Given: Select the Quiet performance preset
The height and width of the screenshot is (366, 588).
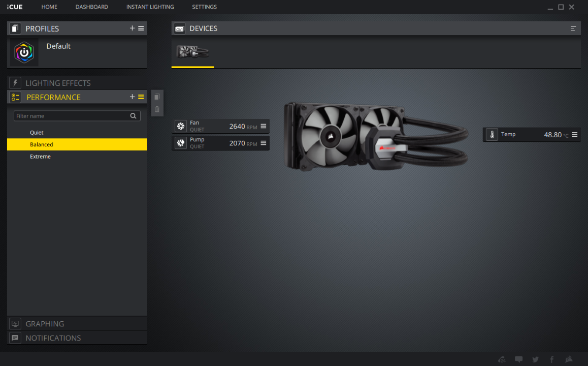Looking at the screenshot, I should [x=37, y=133].
